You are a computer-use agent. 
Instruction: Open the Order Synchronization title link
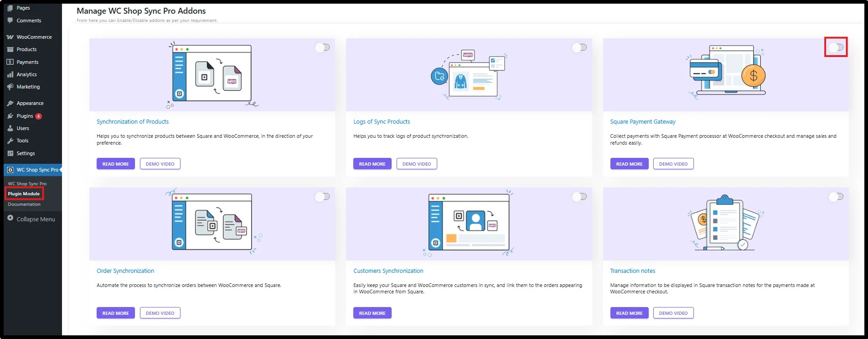(x=125, y=271)
